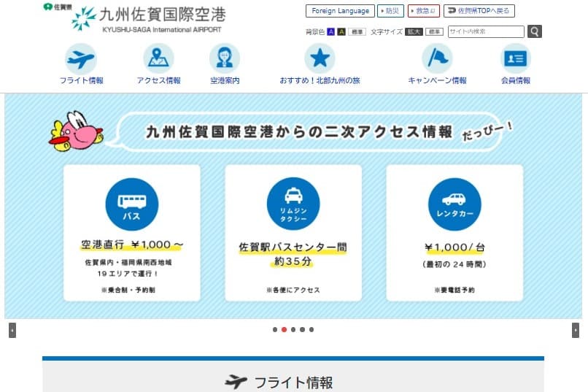Click the magnifying glass search button
588x392 pixels.
pyautogui.click(x=534, y=31)
